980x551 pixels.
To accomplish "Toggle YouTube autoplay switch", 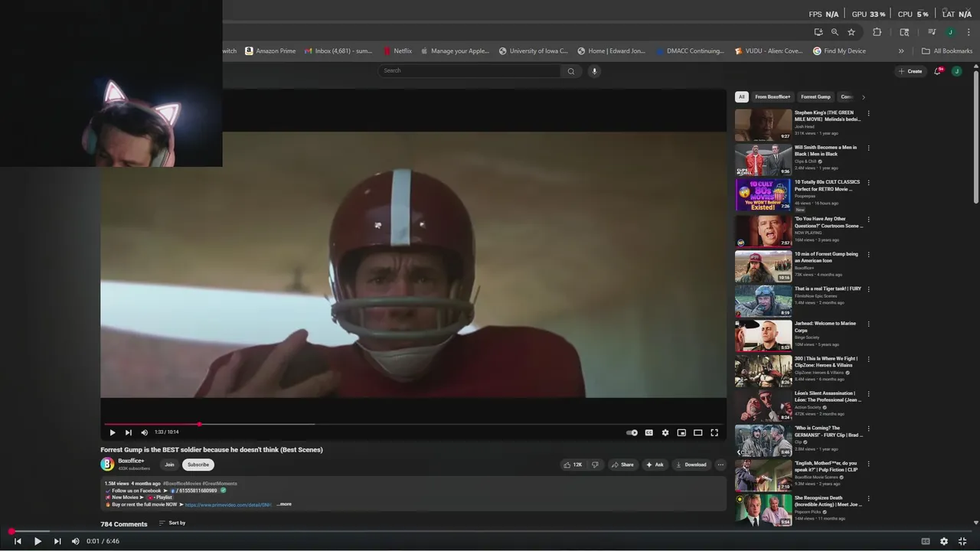I will pos(632,432).
